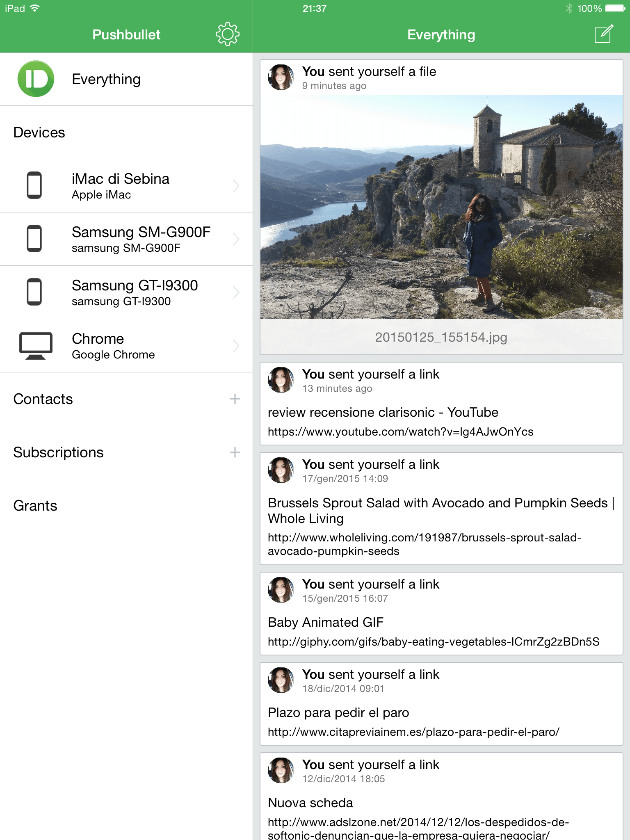630x840 pixels.
Task: Select Samsung GT-I9300 device name
Action: [x=135, y=285]
